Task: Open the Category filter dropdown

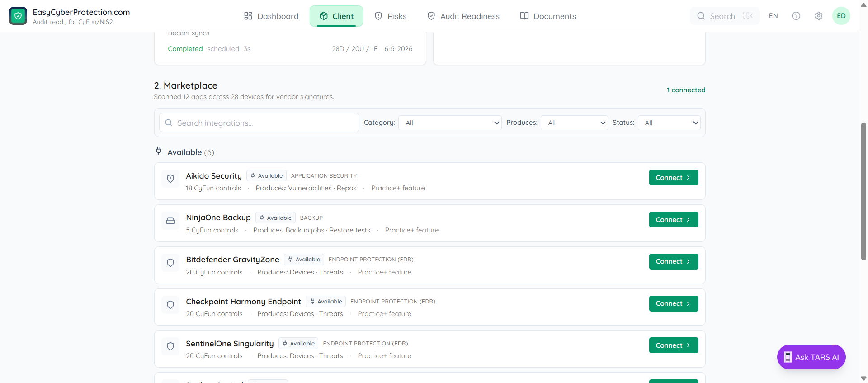Action: coord(450,123)
